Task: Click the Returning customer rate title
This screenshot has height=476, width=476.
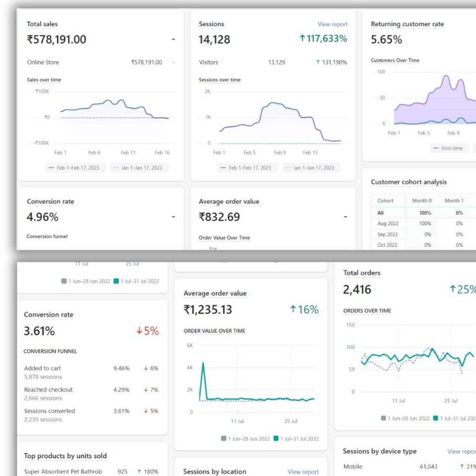Action: (407, 24)
